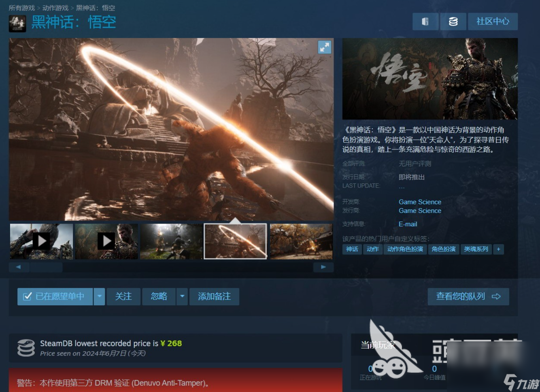Click the 无用户评测 reviews text

tap(415, 164)
